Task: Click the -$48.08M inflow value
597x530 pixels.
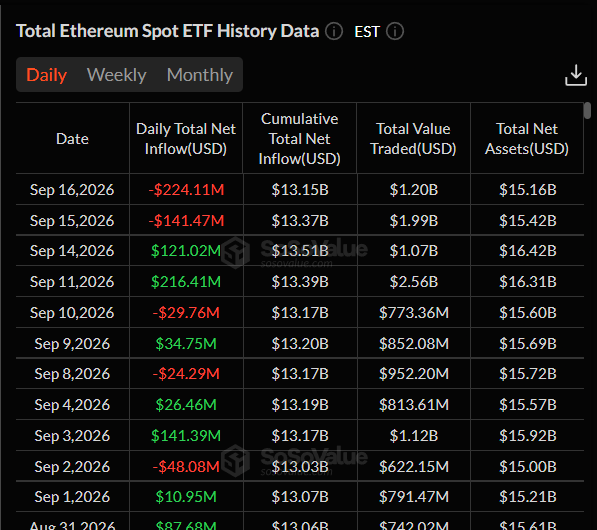Action: pos(186,466)
